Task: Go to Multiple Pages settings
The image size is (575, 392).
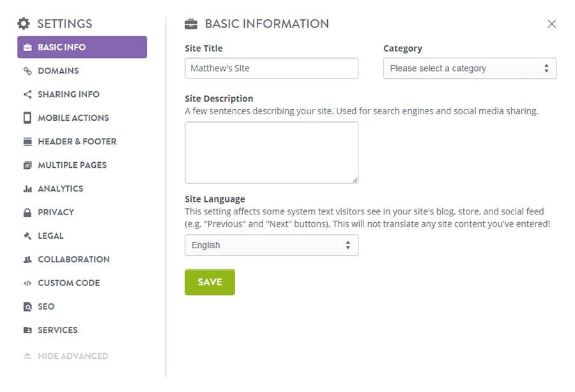Action: pos(72,165)
